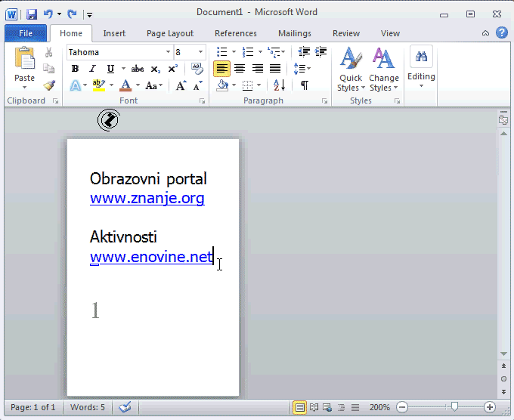
Task: Follow the www.znanje.org hyperlink
Action: [x=147, y=199]
